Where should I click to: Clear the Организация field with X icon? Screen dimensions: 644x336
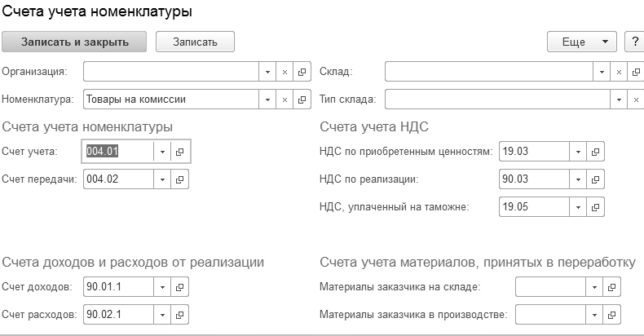tap(285, 72)
